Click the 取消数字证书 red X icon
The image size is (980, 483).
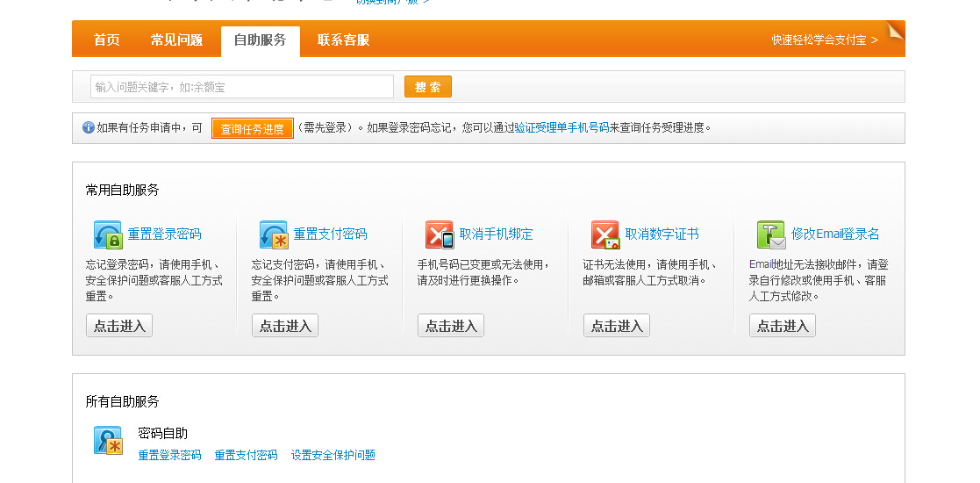[605, 235]
